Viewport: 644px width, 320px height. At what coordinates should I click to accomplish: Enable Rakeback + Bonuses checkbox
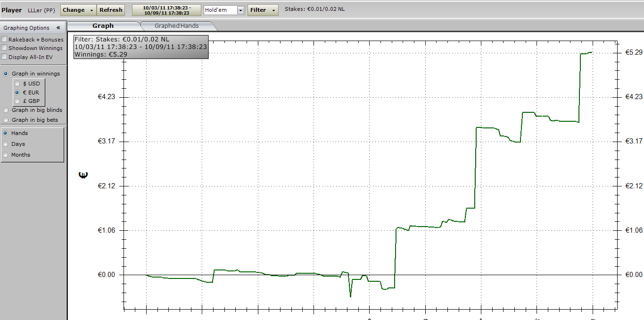pyautogui.click(x=4, y=40)
